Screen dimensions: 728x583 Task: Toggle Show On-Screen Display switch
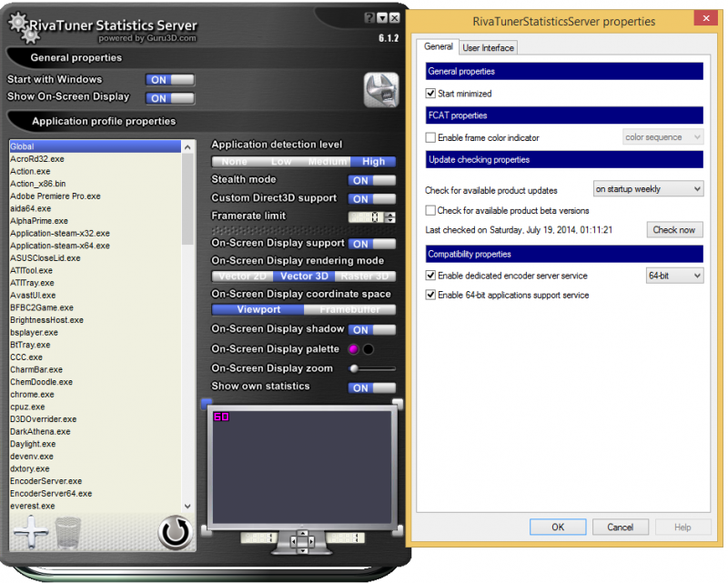pos(170,98)
